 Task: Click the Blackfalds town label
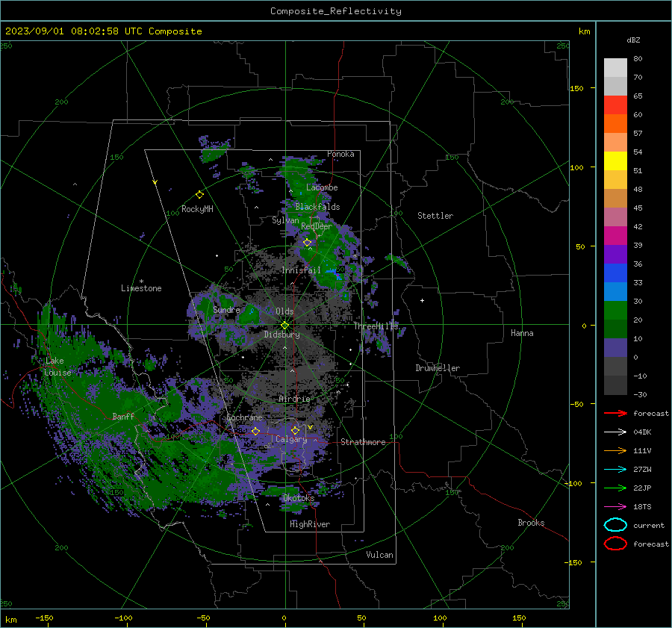pos(317,207)
